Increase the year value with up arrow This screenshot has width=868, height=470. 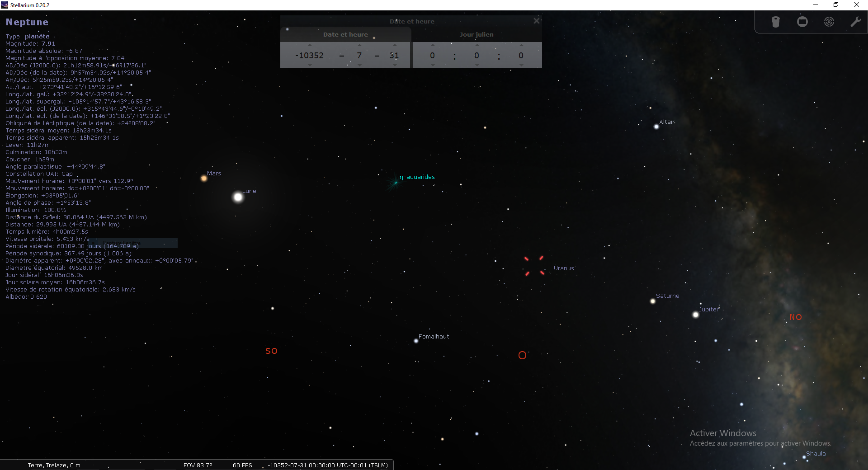point(310,45)
